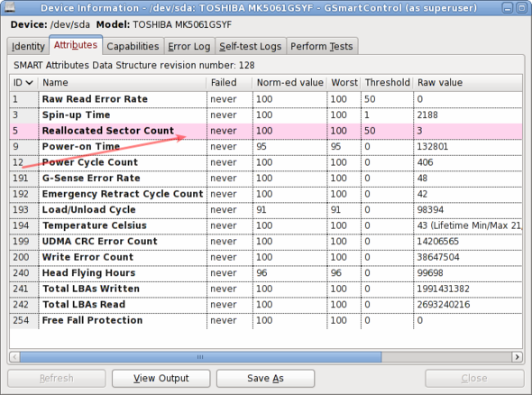Screen dimensions: 532x395
Task: Select the Spin-up Time row
Action: pos(266,115)
